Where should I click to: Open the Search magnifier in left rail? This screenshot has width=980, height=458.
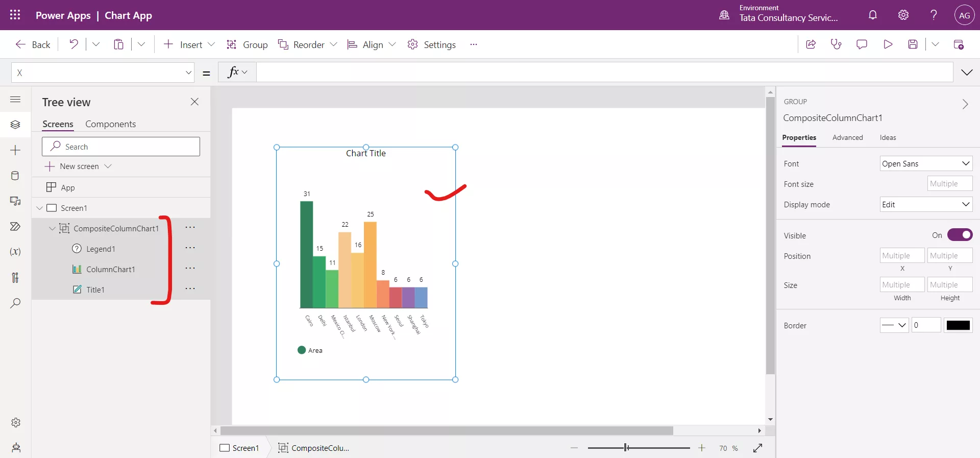(15, 303)
